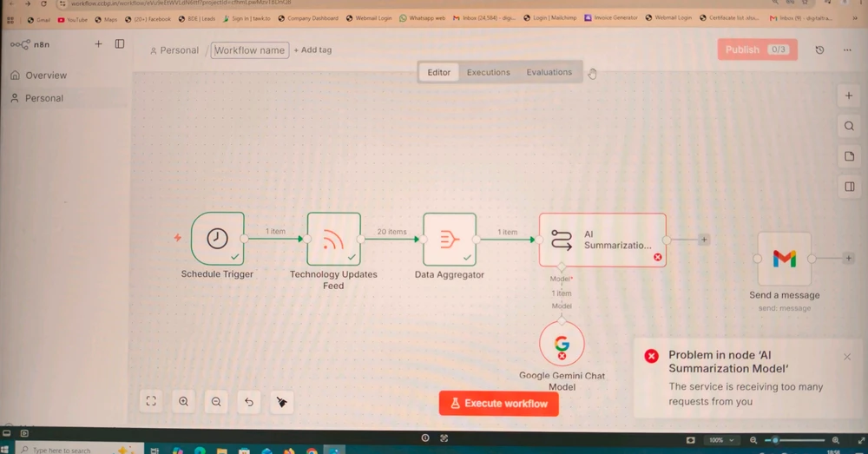Click the add node plus on right panel
This screenshot has height=454, width=868.
click(849, 95)
